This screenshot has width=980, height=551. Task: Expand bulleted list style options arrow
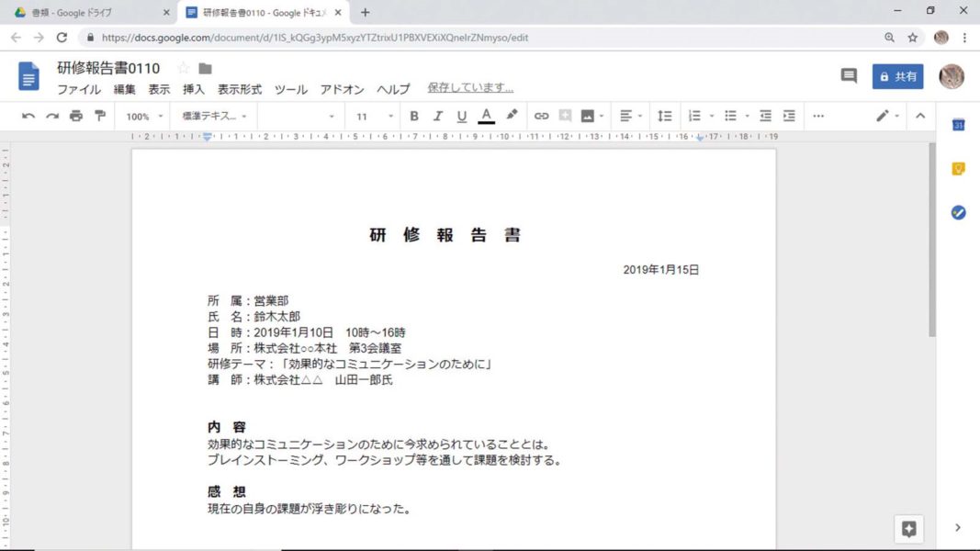tap(747, 117)
